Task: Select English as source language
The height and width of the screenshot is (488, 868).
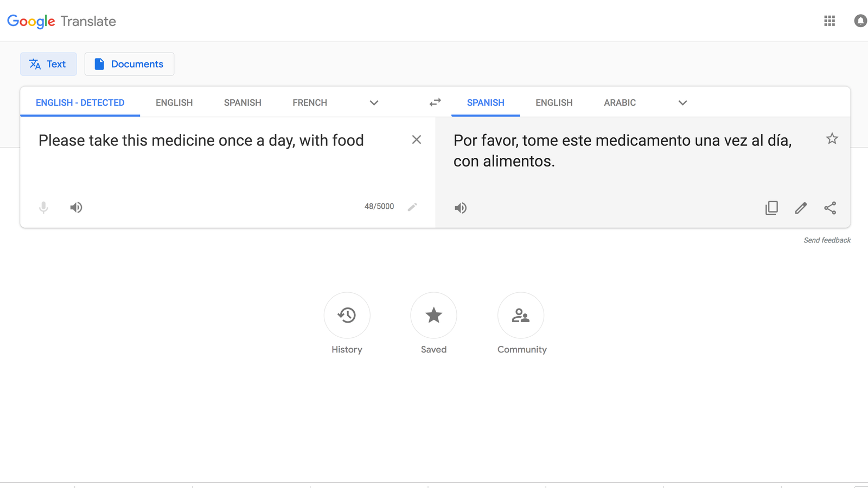Action: (174, 102)
